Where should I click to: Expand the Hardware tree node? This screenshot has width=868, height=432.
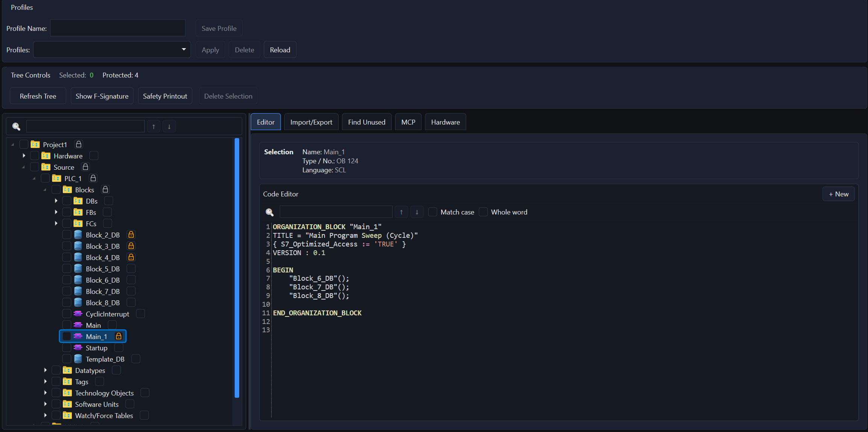tap(24, 156)
